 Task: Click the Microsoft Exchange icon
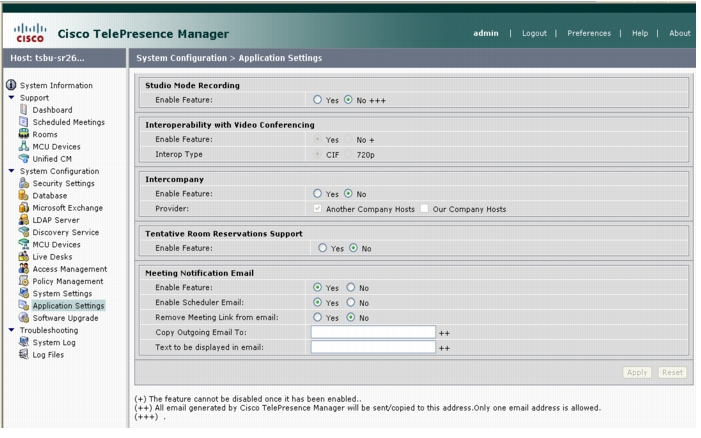pos(24,207)
